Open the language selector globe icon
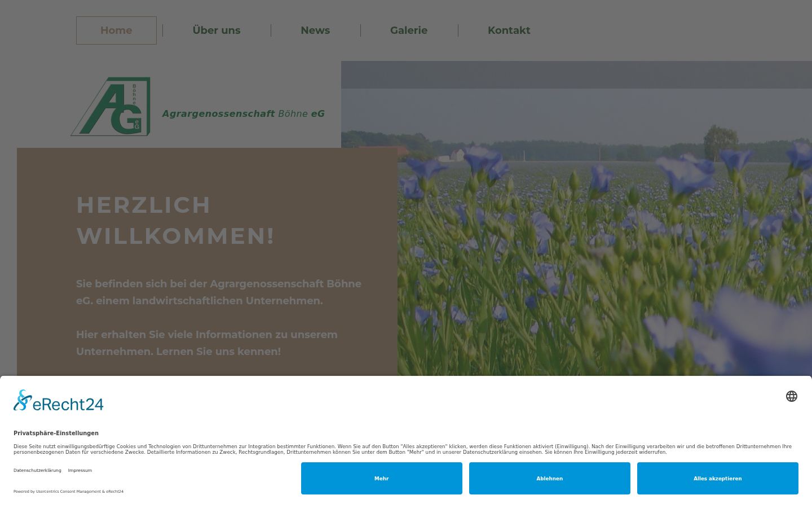 [x=792, y=396]
